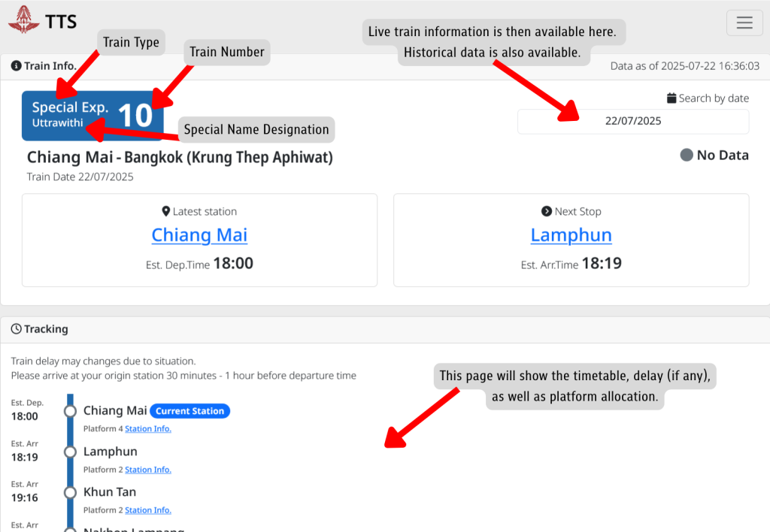
Task: Select the Khun Tan timeline stop marker
Action: pyautogui.click(x=71, y=492)
